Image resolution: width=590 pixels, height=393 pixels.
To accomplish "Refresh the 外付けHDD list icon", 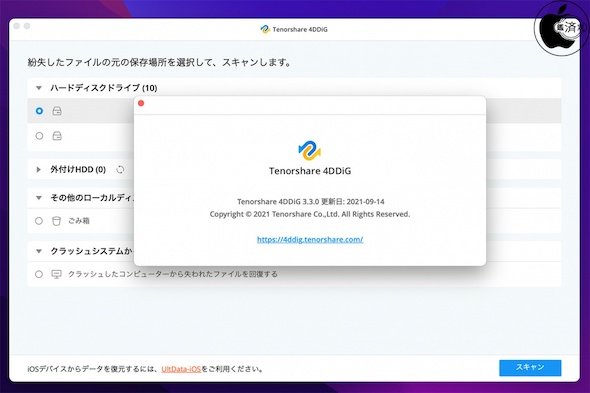I will click(x=120, y=170).
